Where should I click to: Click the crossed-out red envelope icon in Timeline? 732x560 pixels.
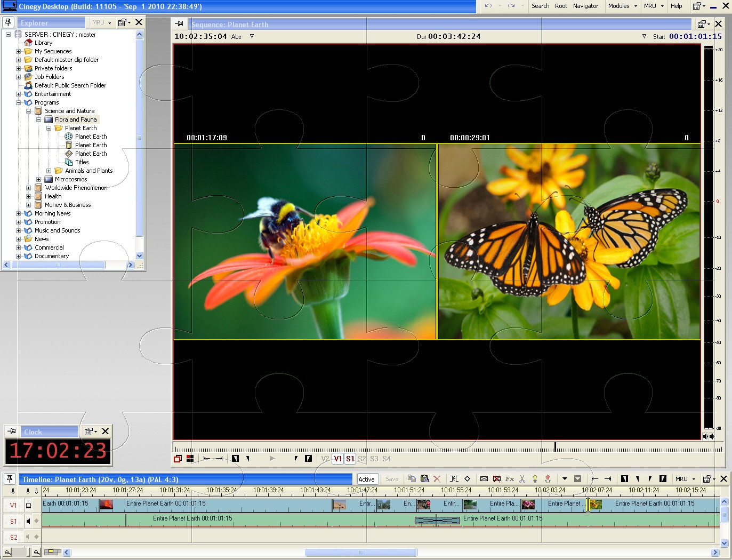click(x=497, y=479)
